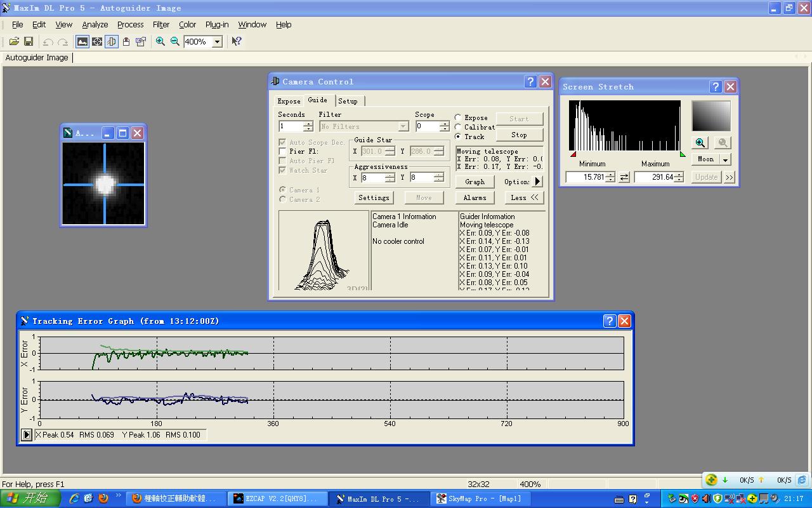The image size is (812, 508).
Task: Increase the Seconds spinner value
Action: point(308,124)
